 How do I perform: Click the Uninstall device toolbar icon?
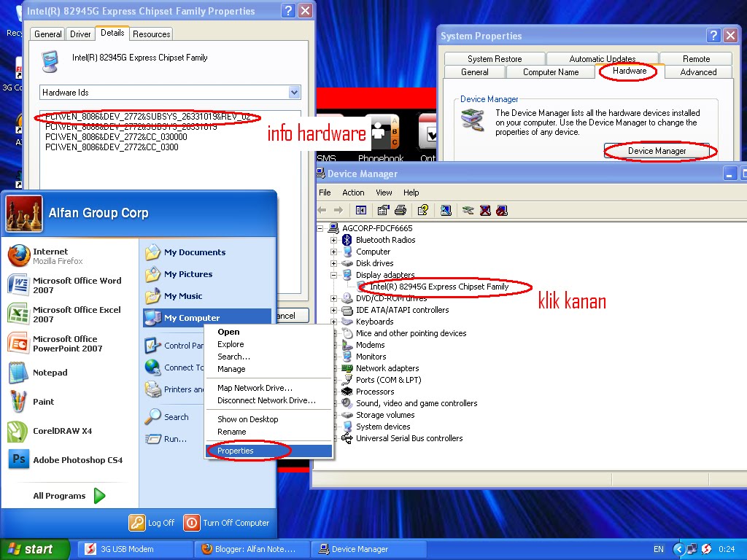click(485, 210)
